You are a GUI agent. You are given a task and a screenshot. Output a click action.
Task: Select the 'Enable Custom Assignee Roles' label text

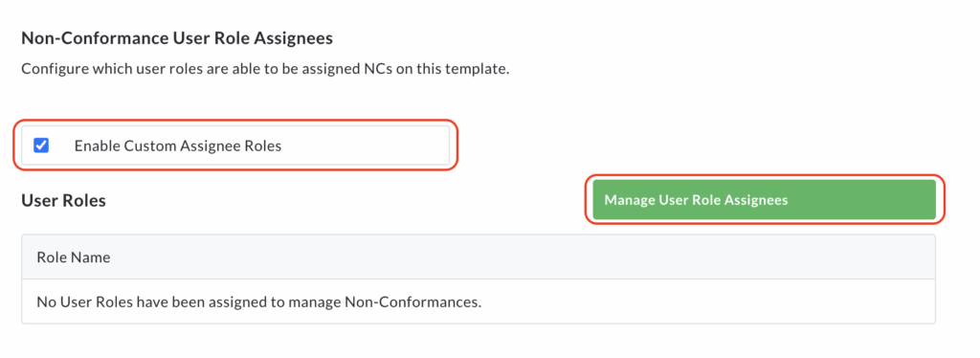[178, 146]
